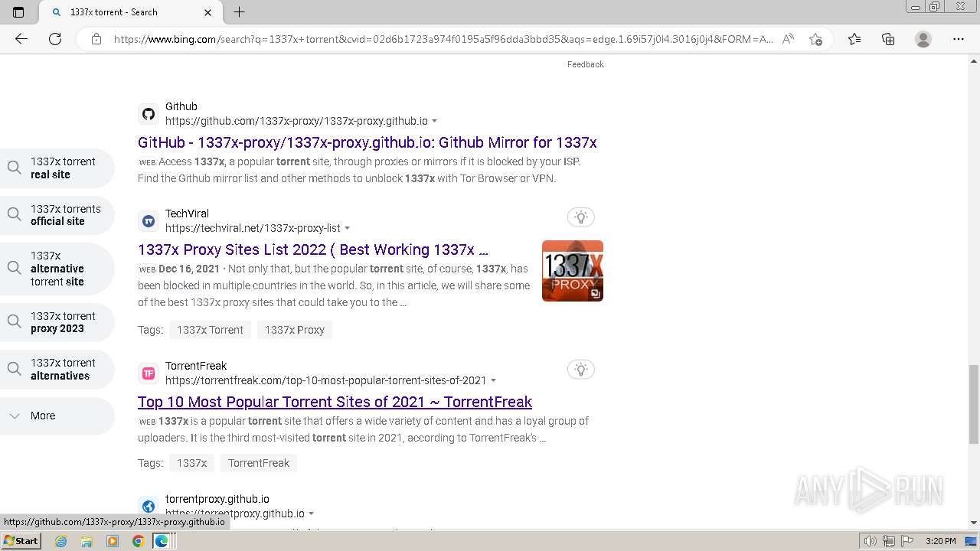Screen dimensions: 980x551
Task: Reload the page with the refresh icon
Action: (55, 39)
